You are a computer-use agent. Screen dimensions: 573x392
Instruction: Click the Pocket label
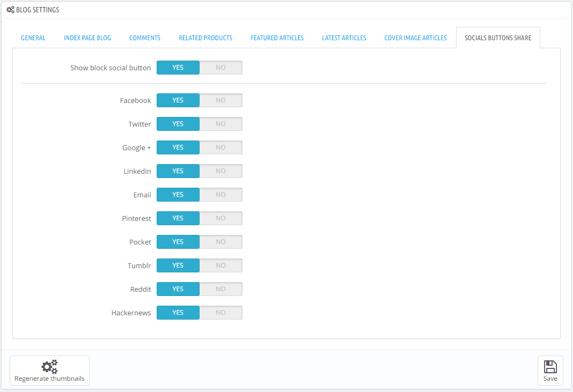point(141,242)
